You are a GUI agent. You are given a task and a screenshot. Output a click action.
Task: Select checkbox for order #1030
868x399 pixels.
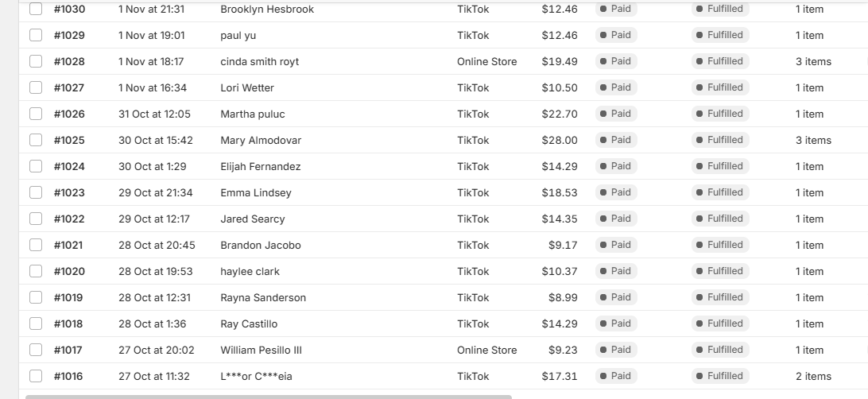coord(36,9)
